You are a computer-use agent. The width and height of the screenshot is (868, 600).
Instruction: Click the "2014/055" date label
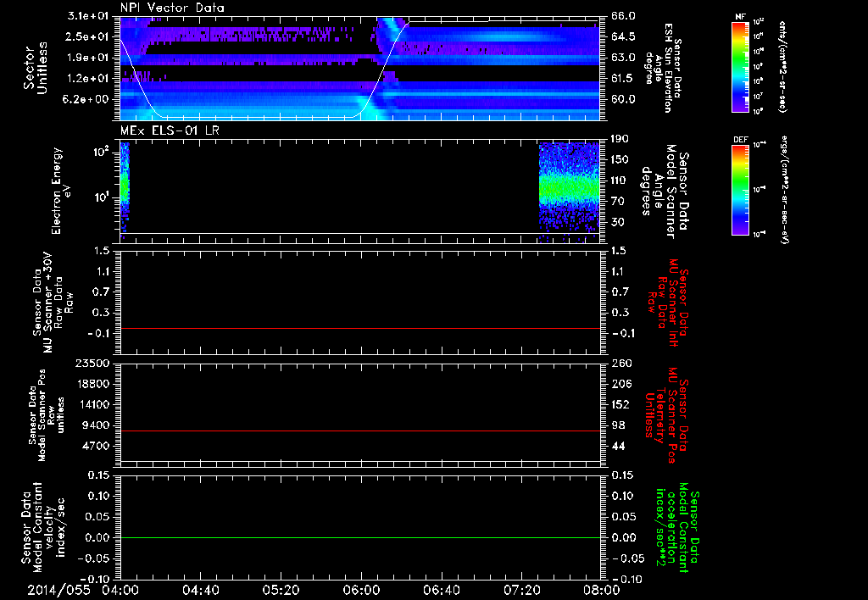(58, 590)
